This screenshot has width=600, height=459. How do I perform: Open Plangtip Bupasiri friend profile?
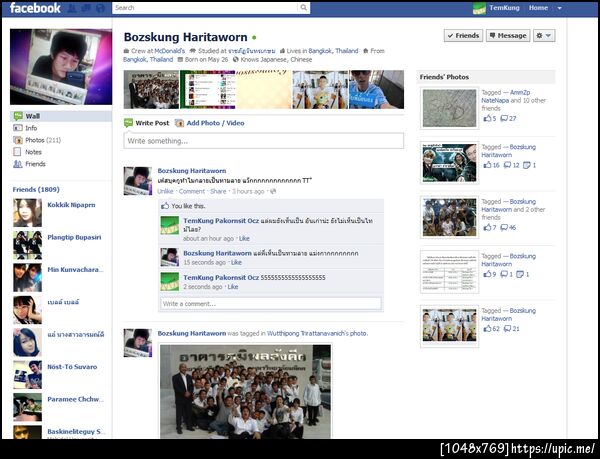point(74,237)
